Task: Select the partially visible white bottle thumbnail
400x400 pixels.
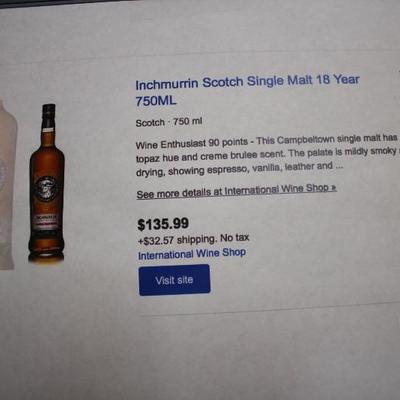Action: (7, 183)
